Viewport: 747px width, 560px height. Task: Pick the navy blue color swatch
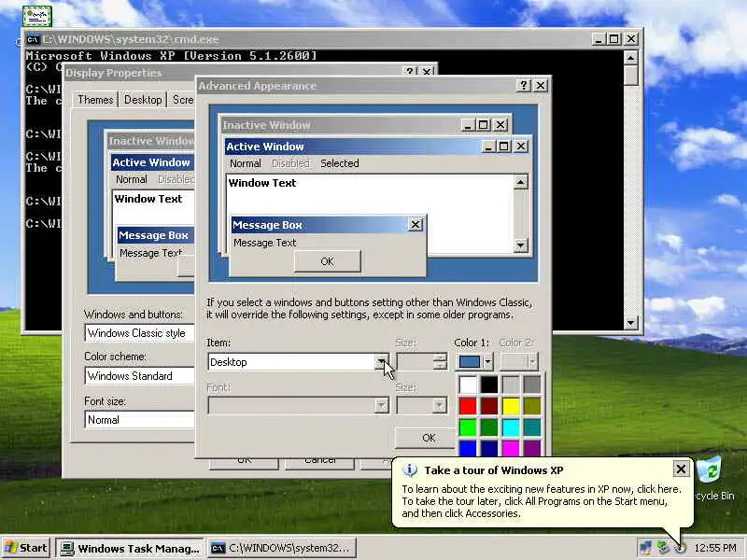489,448
